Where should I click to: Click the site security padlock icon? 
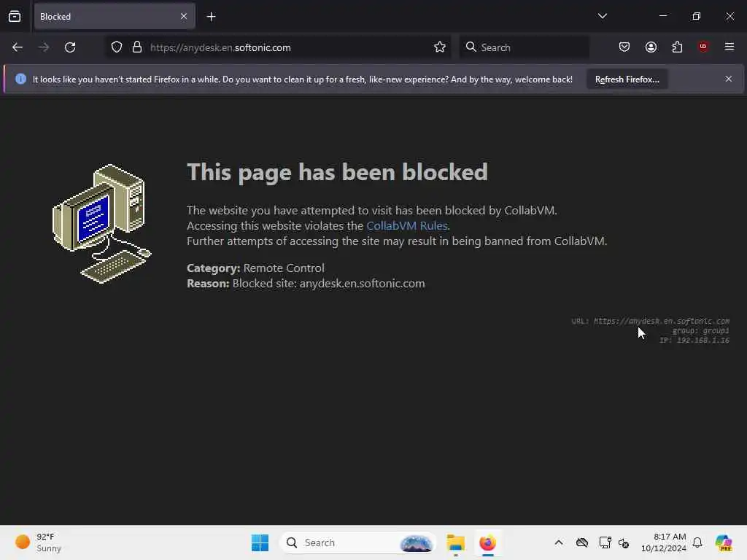pyautogui.click(x=137, y=47)
